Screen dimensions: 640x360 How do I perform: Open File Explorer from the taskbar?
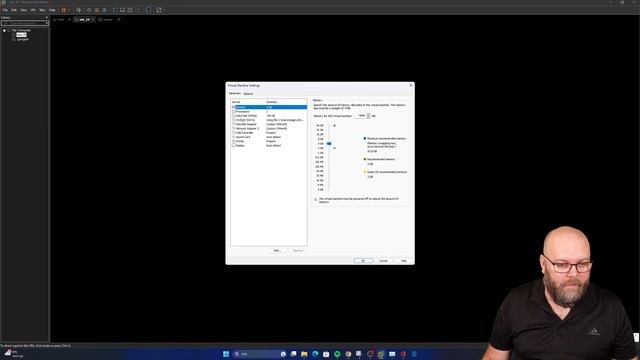pos(304,354)
